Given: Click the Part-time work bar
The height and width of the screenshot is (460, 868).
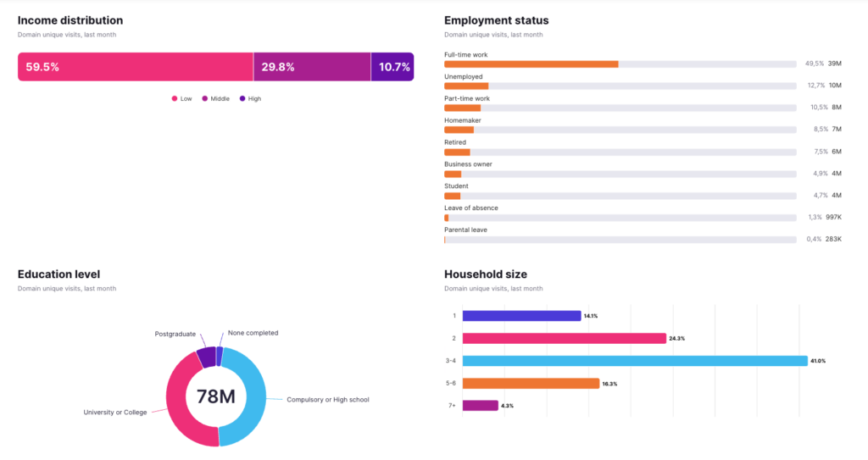Looking at the screenshot, I should 462,108.
